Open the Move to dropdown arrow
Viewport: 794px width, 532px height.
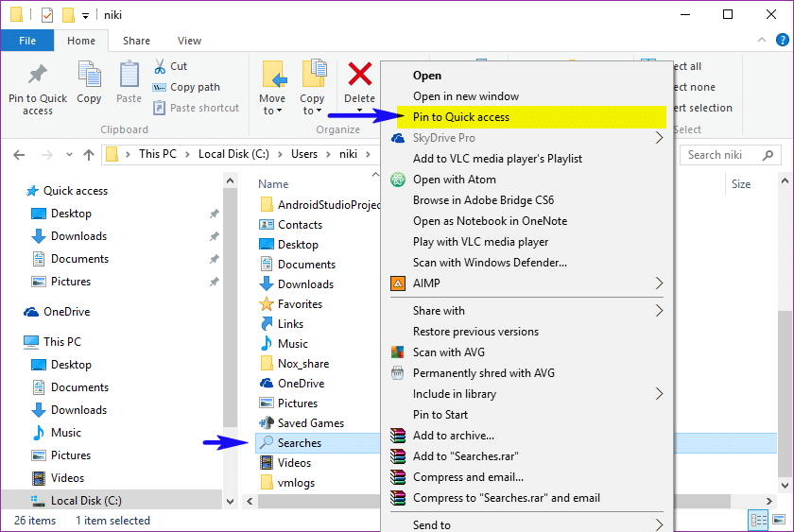[279, 111]
